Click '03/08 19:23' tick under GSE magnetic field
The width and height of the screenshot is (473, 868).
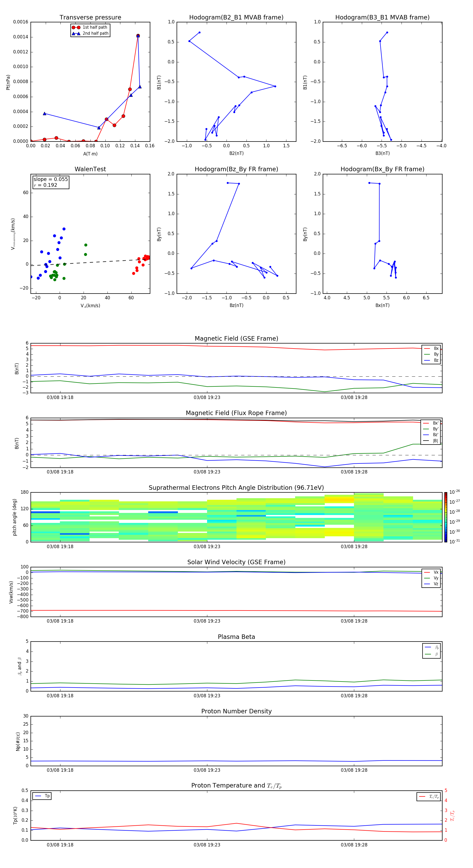click(207, 397)
